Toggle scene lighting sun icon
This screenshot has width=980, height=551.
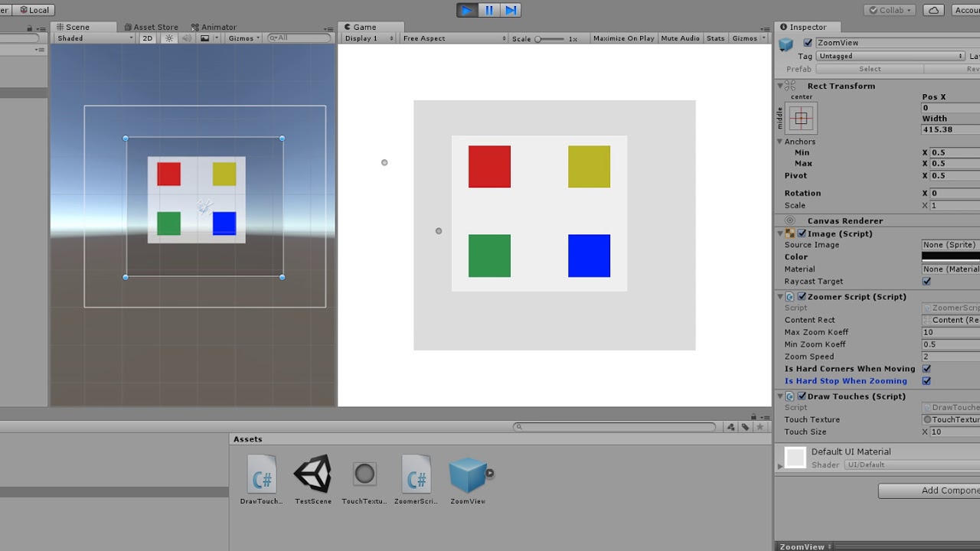pos(169,38)
